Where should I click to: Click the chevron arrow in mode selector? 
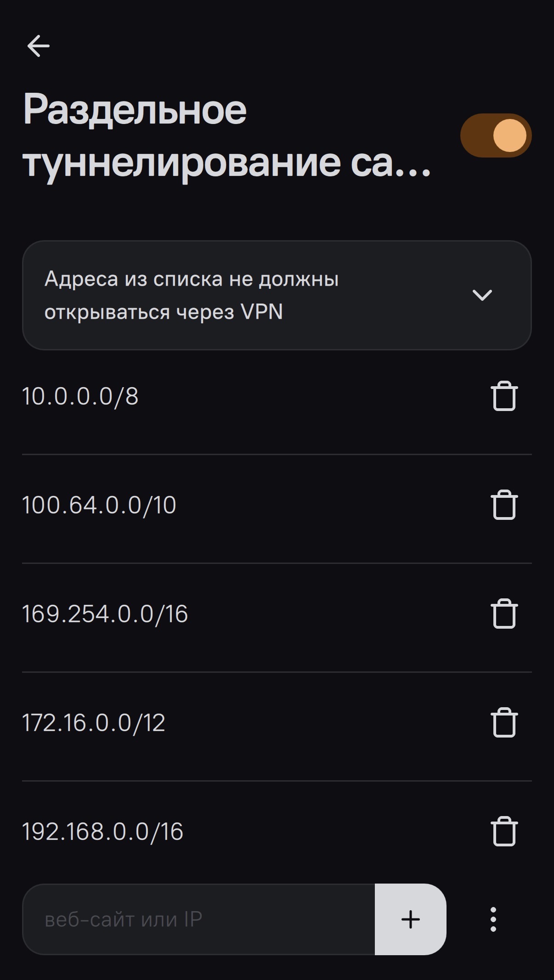(482, 295)
